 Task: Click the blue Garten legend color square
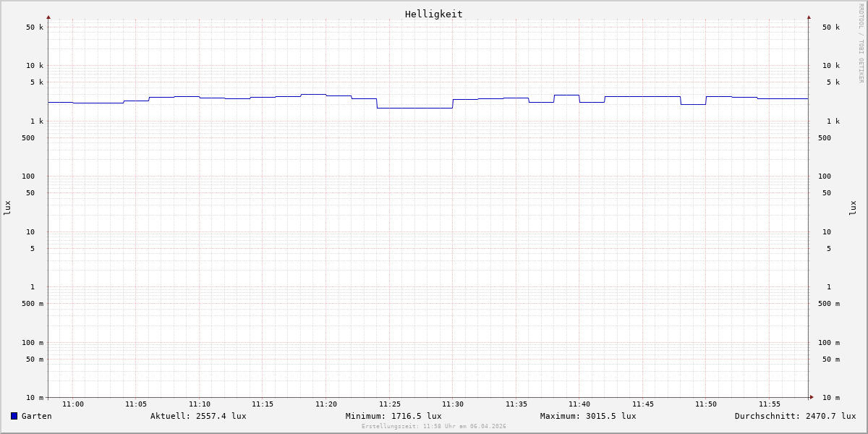14,416
